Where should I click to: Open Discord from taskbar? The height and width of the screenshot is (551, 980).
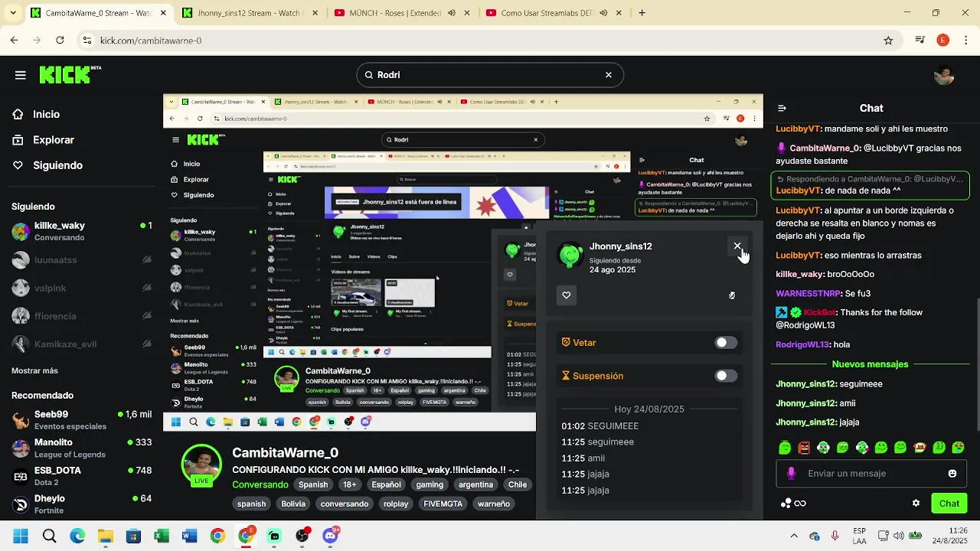coord(331,536)
